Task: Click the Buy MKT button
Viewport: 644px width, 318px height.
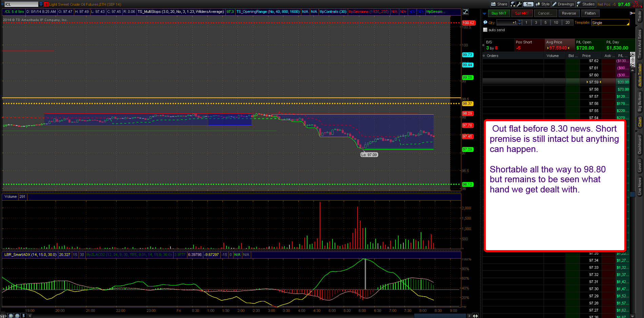Action: [499, 13]
